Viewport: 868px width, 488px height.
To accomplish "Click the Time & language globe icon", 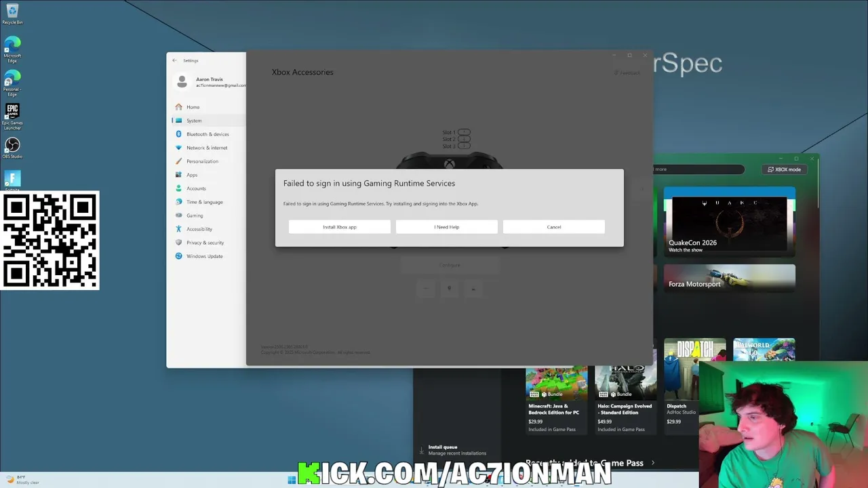I will click(179, 202).
